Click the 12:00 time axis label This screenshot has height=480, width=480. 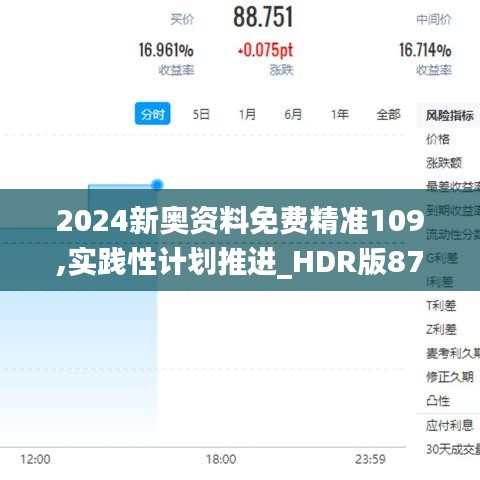[35, 459]
